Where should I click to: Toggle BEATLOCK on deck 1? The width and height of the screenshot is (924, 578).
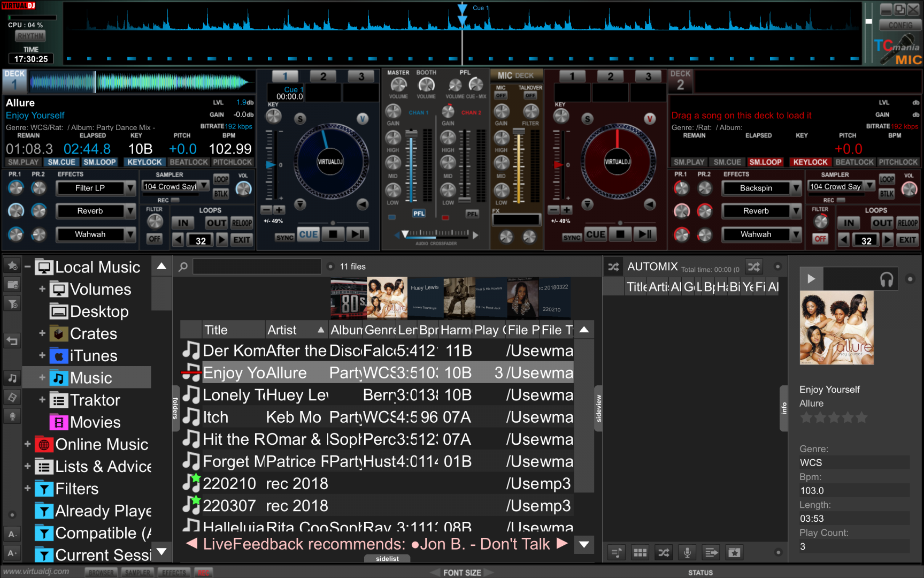pos(188,162)
